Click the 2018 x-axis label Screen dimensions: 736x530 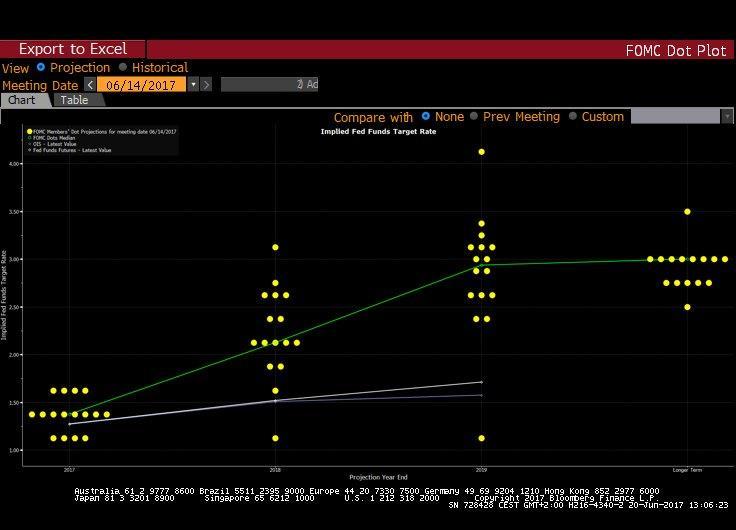coord(275,470)
